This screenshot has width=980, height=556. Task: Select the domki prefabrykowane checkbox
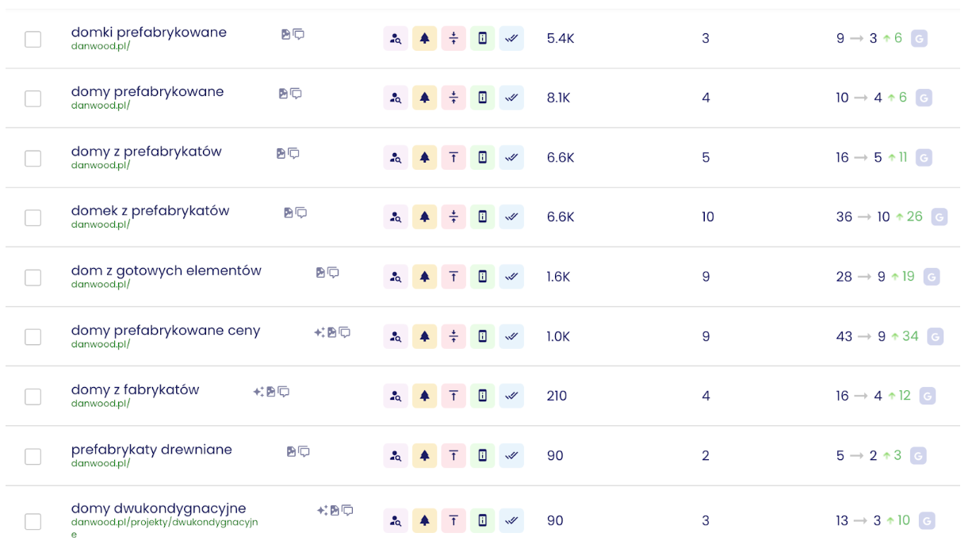pyautogui.click(x=33, y=39)
